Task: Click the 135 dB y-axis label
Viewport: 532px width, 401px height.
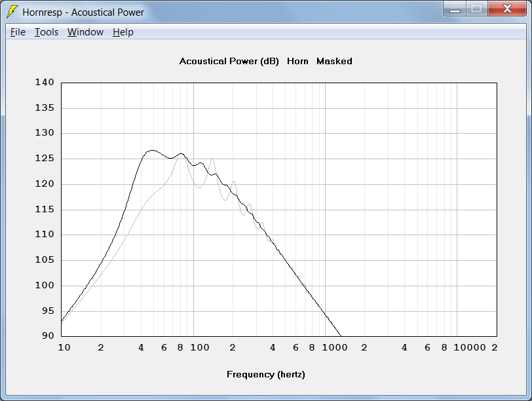Action: tap(45, 108)
